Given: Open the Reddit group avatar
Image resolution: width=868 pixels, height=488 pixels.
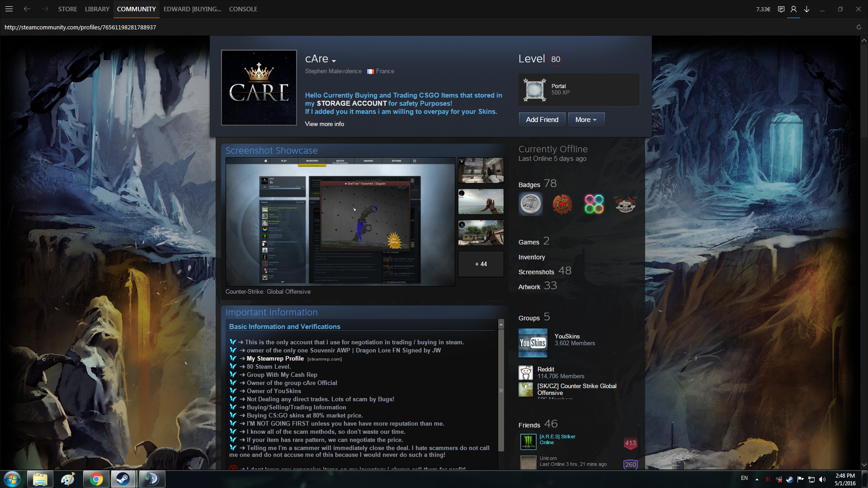Looking at the screenshot, I should (x=525, y=373).
